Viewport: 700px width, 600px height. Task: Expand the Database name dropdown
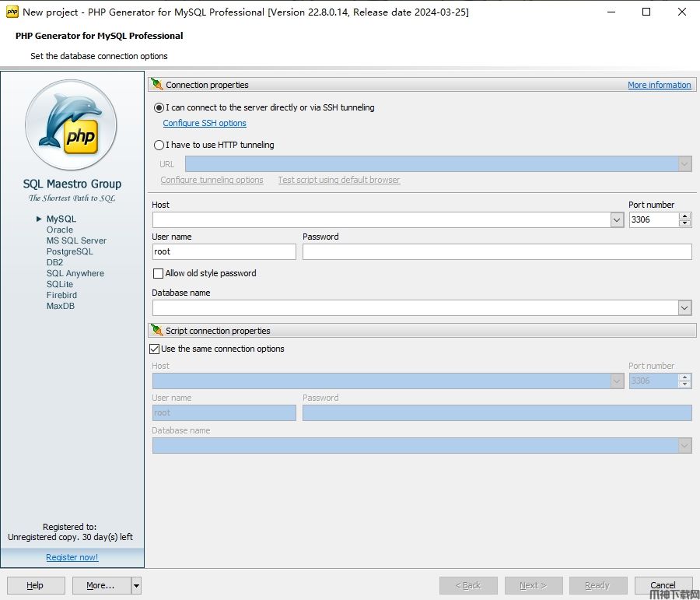click(x=684, y=308)
